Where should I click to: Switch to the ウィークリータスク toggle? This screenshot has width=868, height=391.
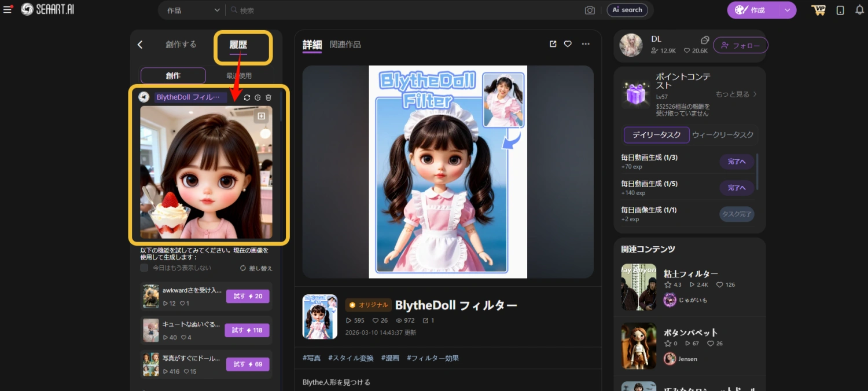pyautogui.click(x=723, y=134)
